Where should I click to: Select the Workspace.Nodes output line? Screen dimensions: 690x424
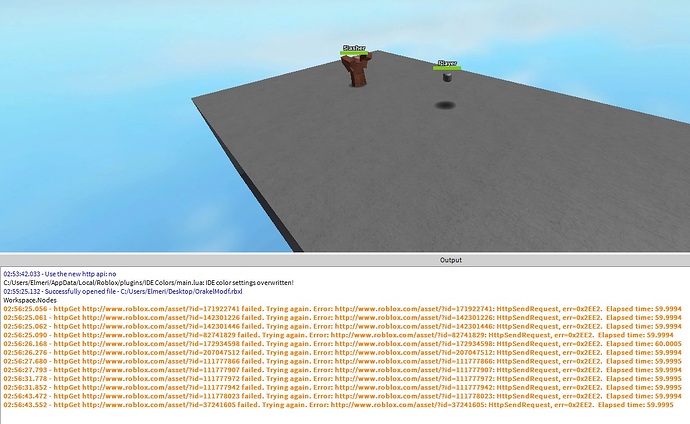point(30,300)
